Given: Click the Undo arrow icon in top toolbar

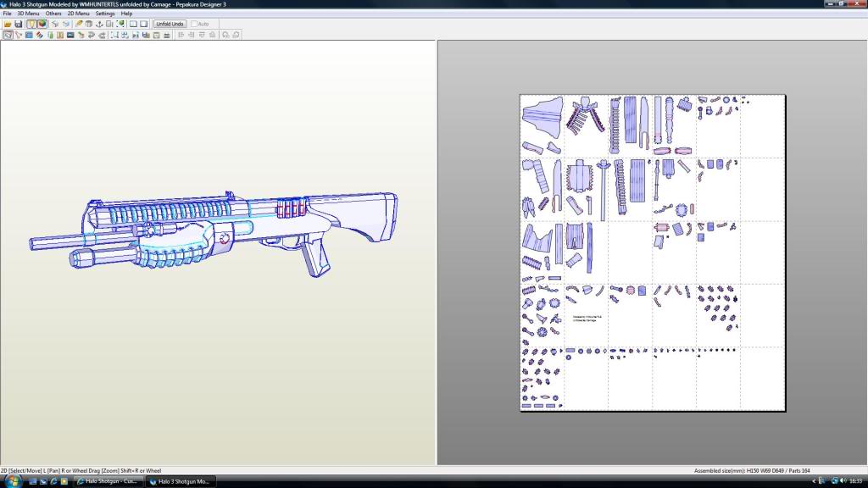Looking at the screenshot, I should [55, 24].
